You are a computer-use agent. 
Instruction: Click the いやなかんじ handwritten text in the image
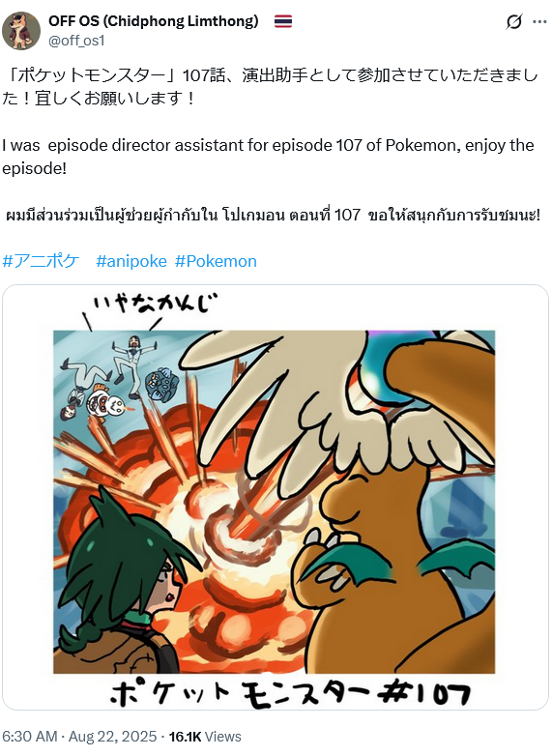155,304
